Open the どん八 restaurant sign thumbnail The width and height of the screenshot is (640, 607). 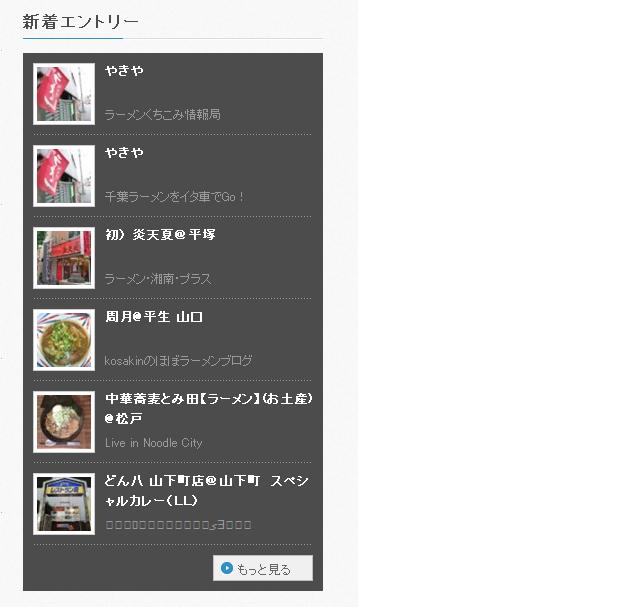click(64, 504)
